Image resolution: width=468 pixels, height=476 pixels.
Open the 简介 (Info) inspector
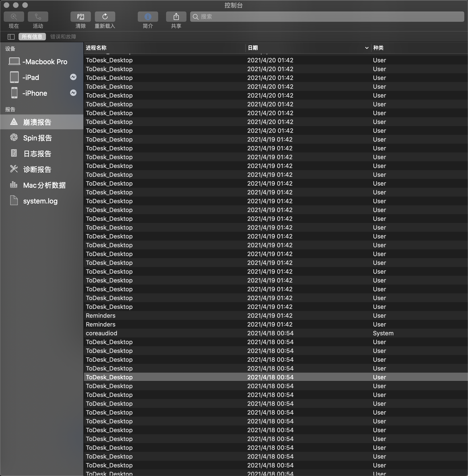pyautogui.click(x=148, y=17)
